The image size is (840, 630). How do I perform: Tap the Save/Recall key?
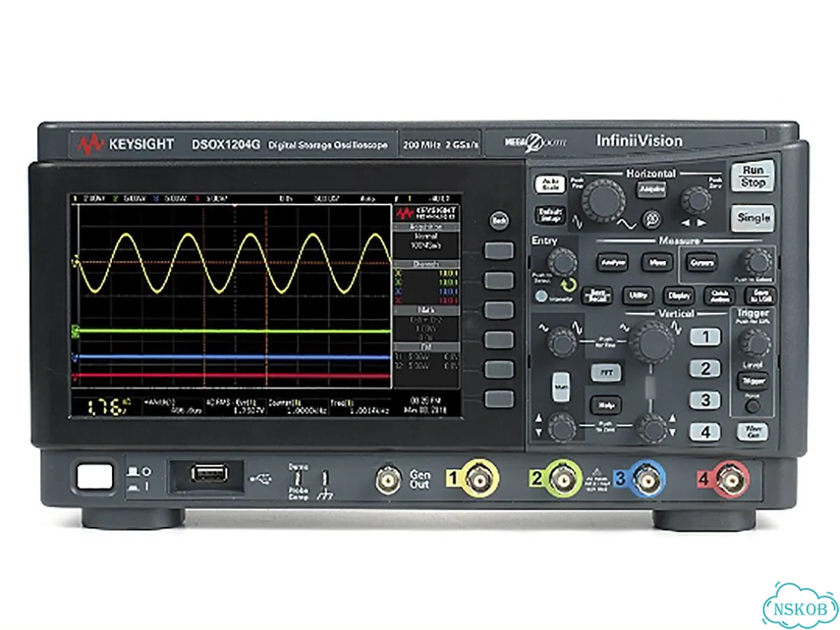point(597,295)
